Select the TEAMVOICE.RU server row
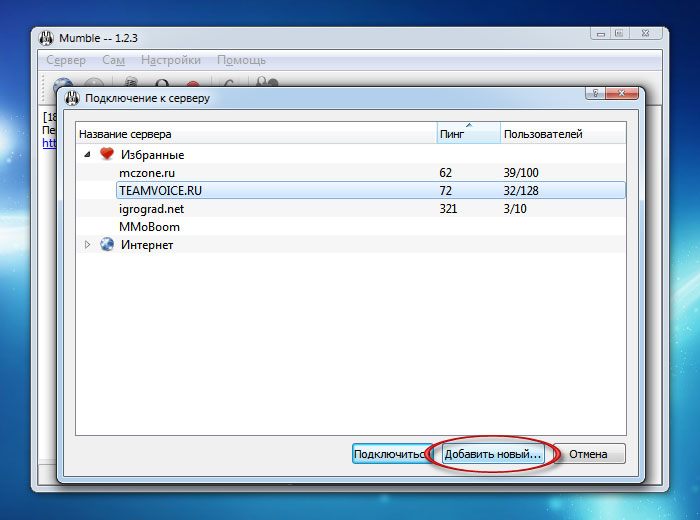 (371, 191)
